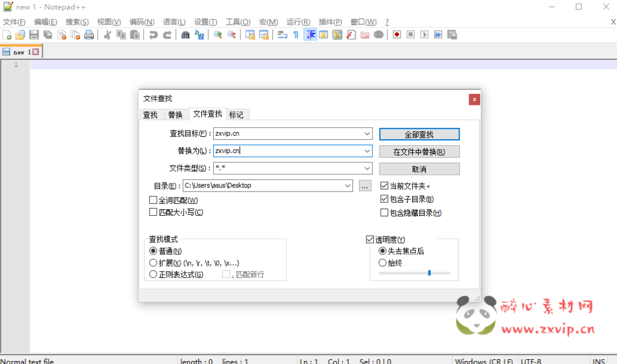The height and width of the screenshot is (364, 617).
Task: Enable the 包含隐藏目录 checkbox
Action: tap(384, 212)
